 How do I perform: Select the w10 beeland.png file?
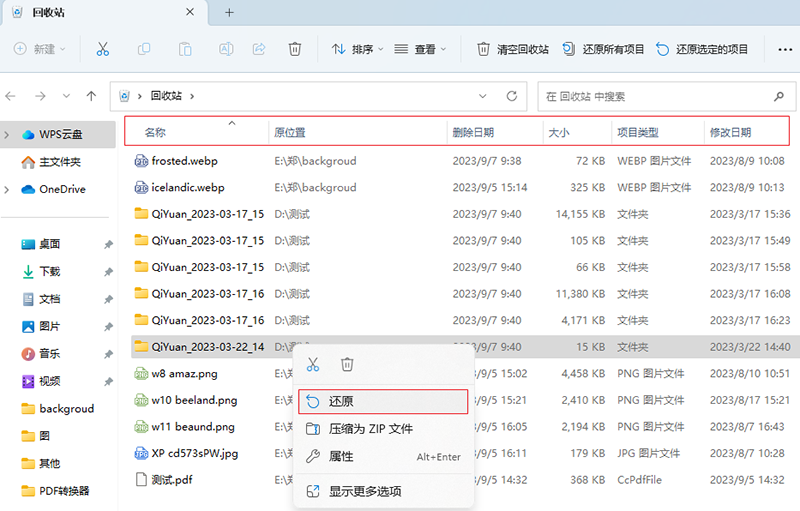click(194, 400)
